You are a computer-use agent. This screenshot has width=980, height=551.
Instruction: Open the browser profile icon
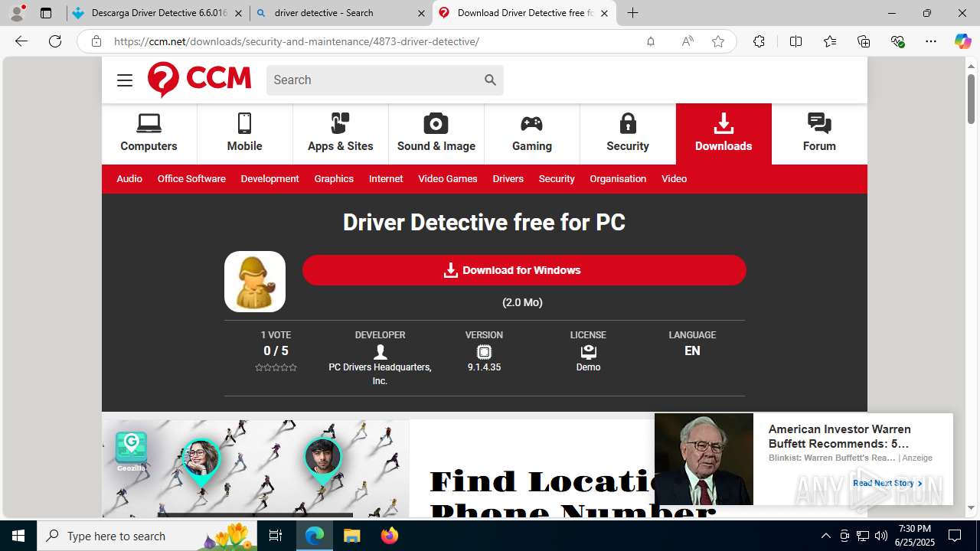(x=16, y=13)
